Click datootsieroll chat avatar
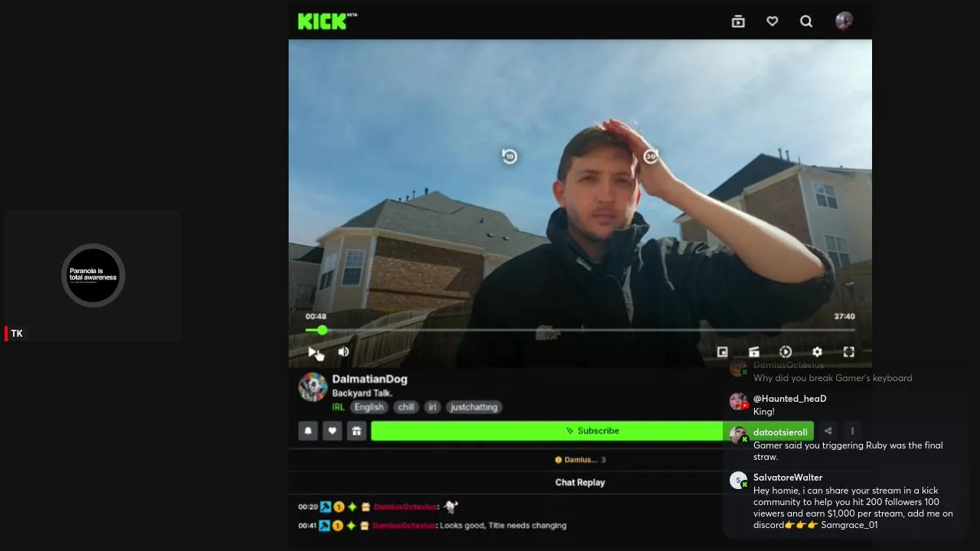 pyautogui.click(x=738, y=435)
